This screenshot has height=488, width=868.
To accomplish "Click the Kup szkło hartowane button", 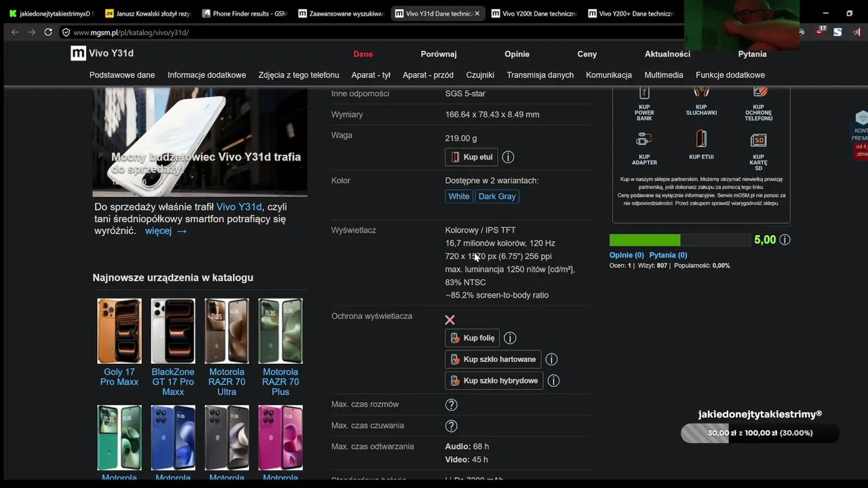I will click(493, 359).
